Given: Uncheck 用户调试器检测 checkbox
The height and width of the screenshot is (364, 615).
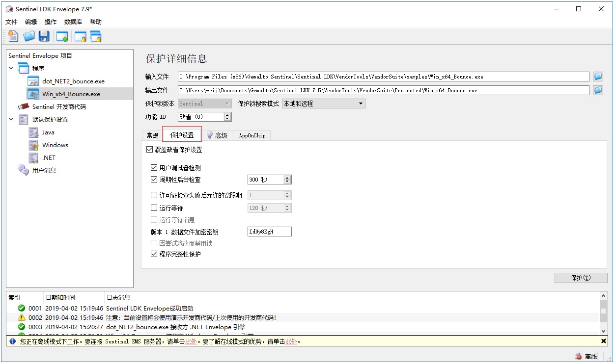Looking at the screenshot, I should pyautogui.click(x=154, y=168).
